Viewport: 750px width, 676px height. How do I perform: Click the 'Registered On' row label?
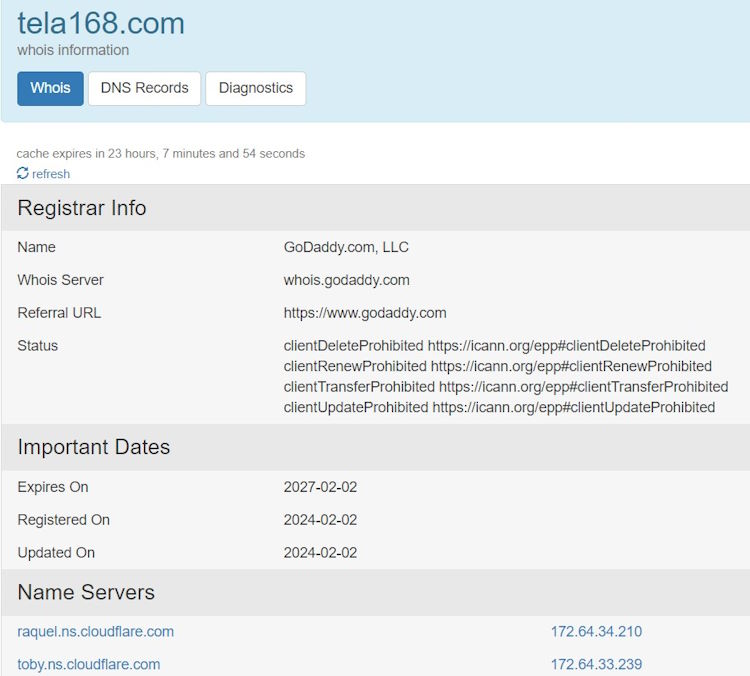click(x=64, y=520)
